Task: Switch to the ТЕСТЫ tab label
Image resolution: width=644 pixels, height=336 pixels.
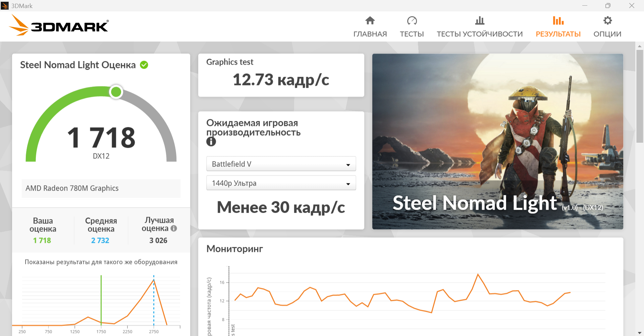Action: (412, 34)
